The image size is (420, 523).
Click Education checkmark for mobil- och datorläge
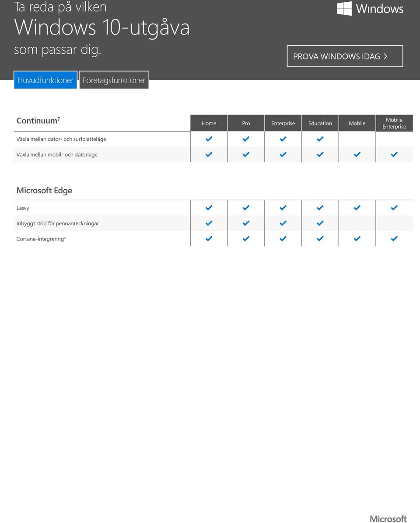320,154
